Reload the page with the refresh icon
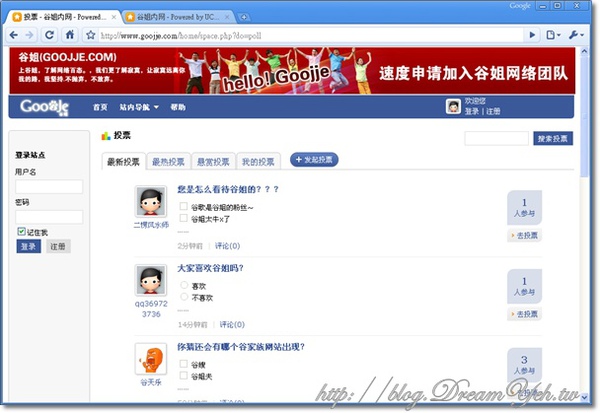The width and height of the screenshot is (600, 413). click(49, 35)
